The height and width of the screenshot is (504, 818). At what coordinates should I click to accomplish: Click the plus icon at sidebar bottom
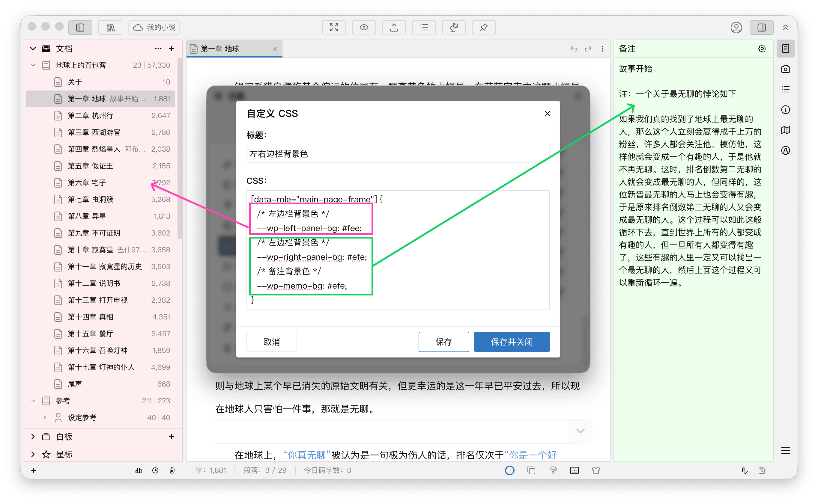(x=34, y=470)
